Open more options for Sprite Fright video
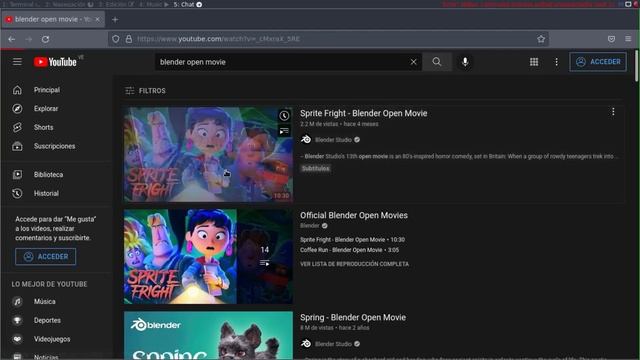The image size is (640, 360). pyautogui.click(x=613, y=112)
